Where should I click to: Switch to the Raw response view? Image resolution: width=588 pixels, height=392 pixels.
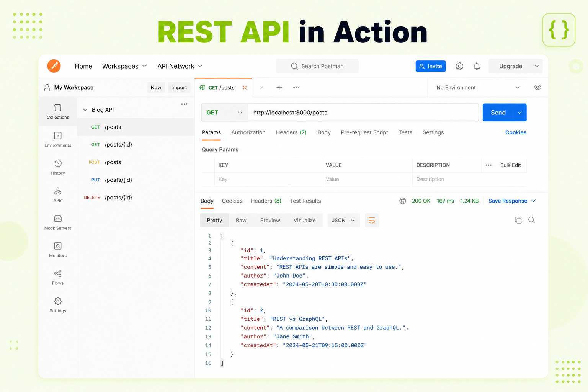tap(241, 220)
